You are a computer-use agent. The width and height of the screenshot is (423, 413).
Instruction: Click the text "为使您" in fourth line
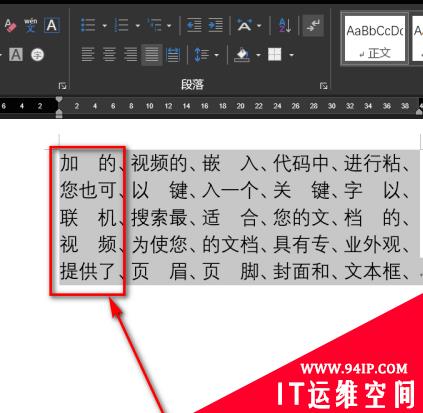coord(159,244)
